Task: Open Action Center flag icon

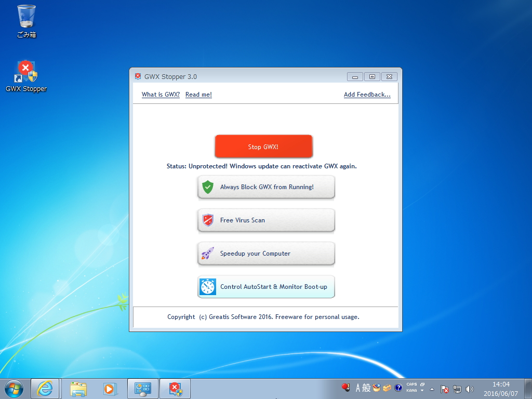Action: (445, 389)
